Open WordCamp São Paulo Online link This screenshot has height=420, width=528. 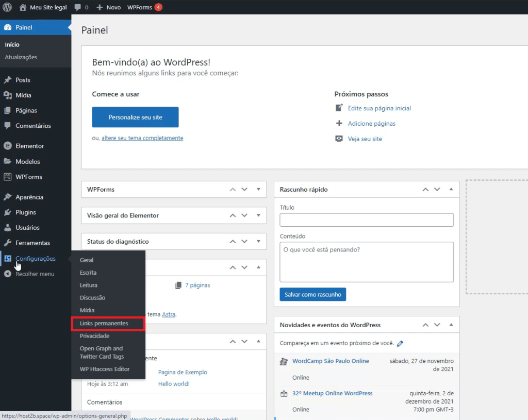pos(331,361)
